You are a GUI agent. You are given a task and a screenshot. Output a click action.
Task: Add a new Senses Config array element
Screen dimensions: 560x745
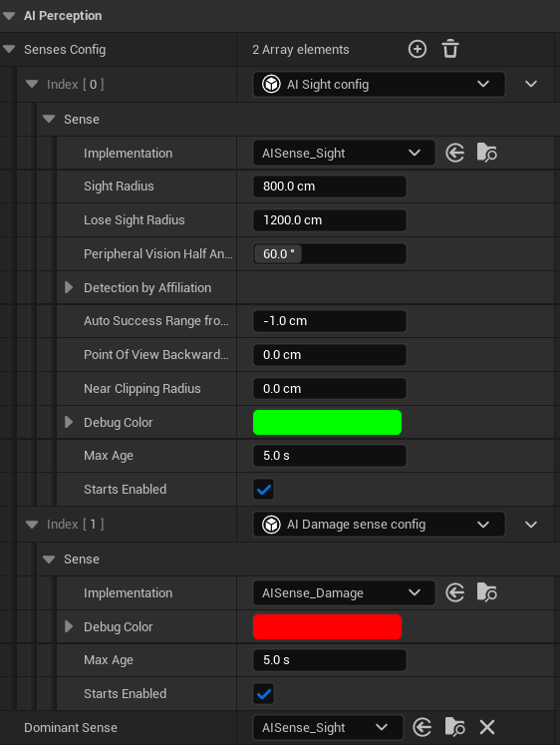click(x=418, y=49)
